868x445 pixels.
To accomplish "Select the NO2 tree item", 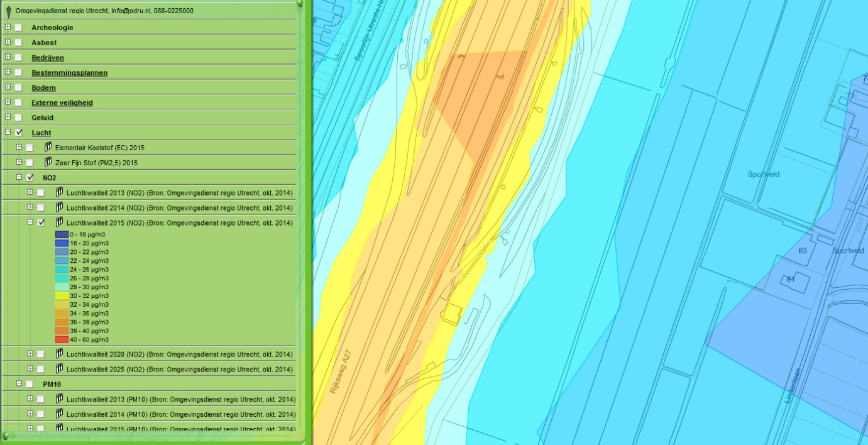I will (x=50, y=178).
